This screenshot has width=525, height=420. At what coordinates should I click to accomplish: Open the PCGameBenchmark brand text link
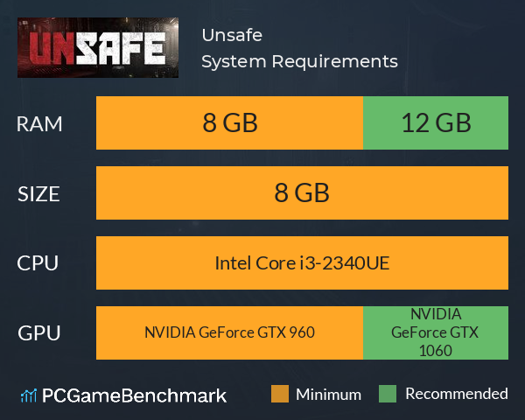[x=134, y=395]
